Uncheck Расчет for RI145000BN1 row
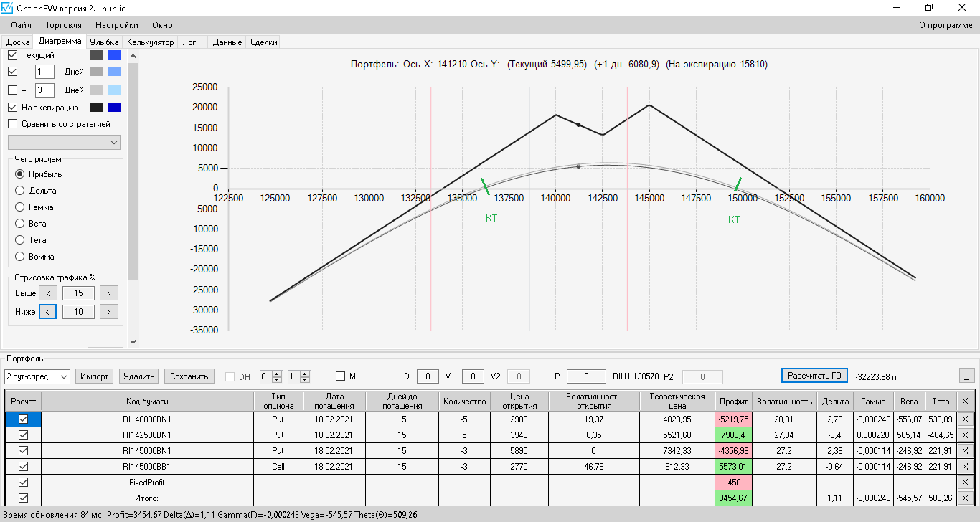This screenshot has height=522, width=980. 23,451
